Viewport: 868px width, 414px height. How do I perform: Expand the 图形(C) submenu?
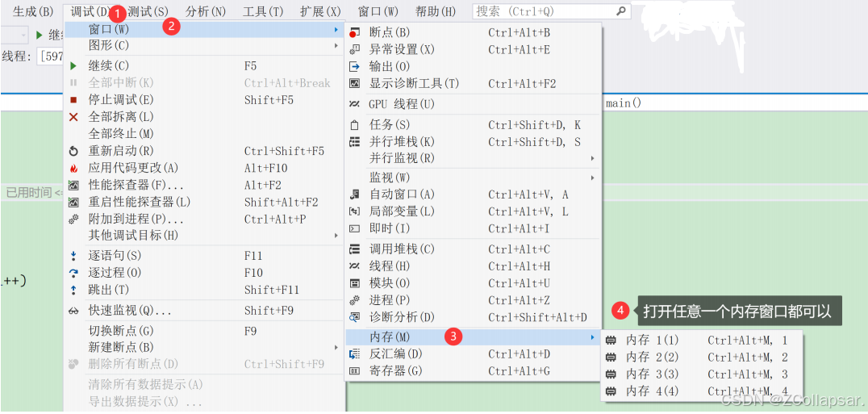pos(336,45)
